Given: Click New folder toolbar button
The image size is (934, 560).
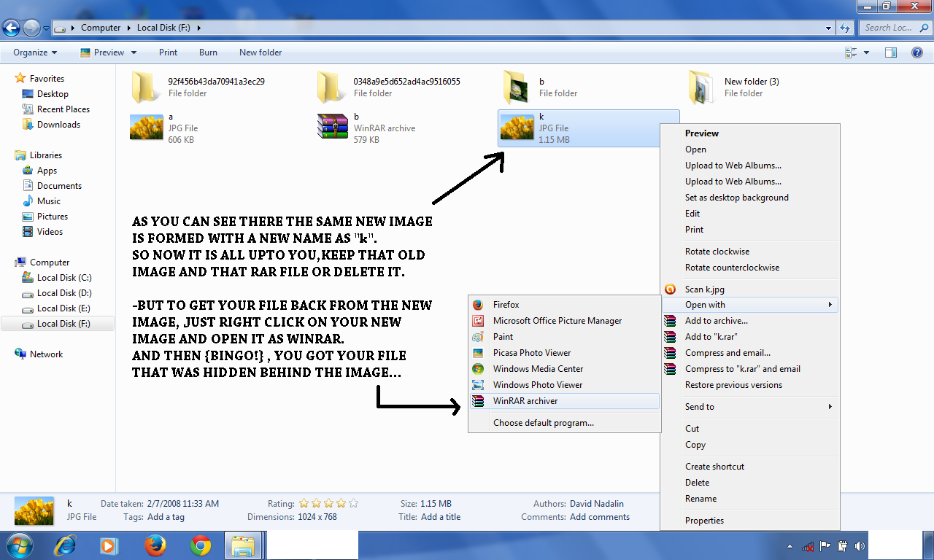Looking at the screenshot, I should tap(260, 52).
